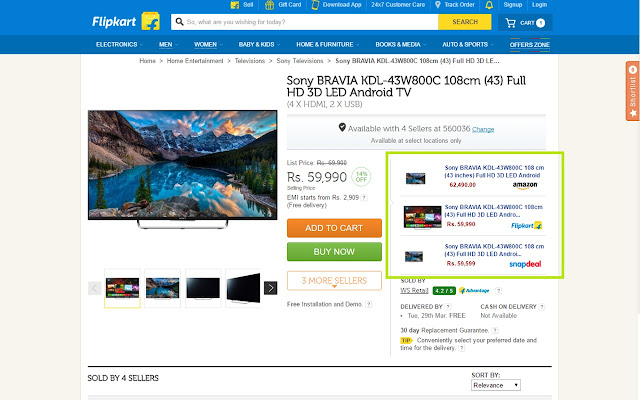Click Login in the top bar
The width and height of the screenshot is (640, 400).
pyautogui.click(x=539, y=5)
